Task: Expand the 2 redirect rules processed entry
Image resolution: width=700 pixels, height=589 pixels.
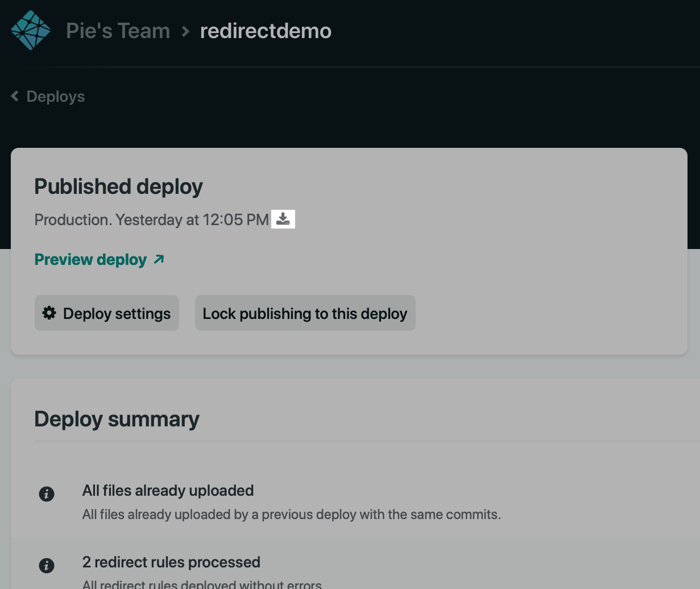Action: [x=171, y=562]
